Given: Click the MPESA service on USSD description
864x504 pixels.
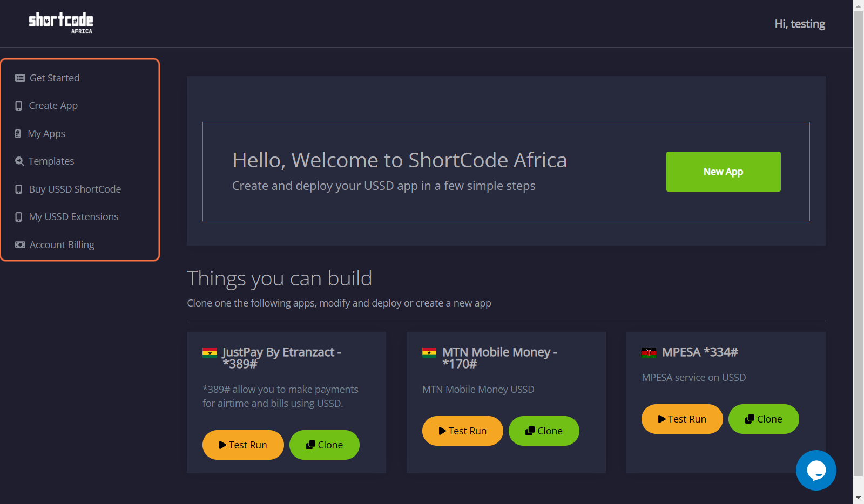Looking at the screenshot, I should (x=694, y=378).
